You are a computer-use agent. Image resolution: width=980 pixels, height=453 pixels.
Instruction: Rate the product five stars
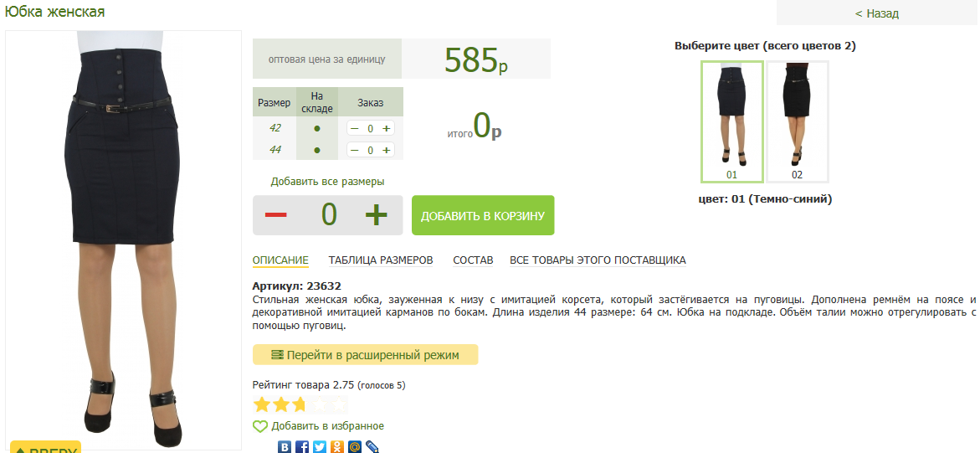339,405
